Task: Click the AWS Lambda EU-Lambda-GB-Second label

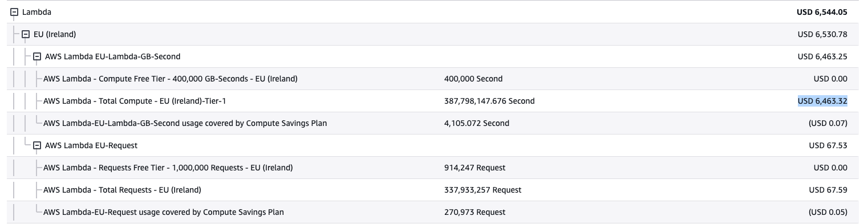Action: click(x=112, y=56)
